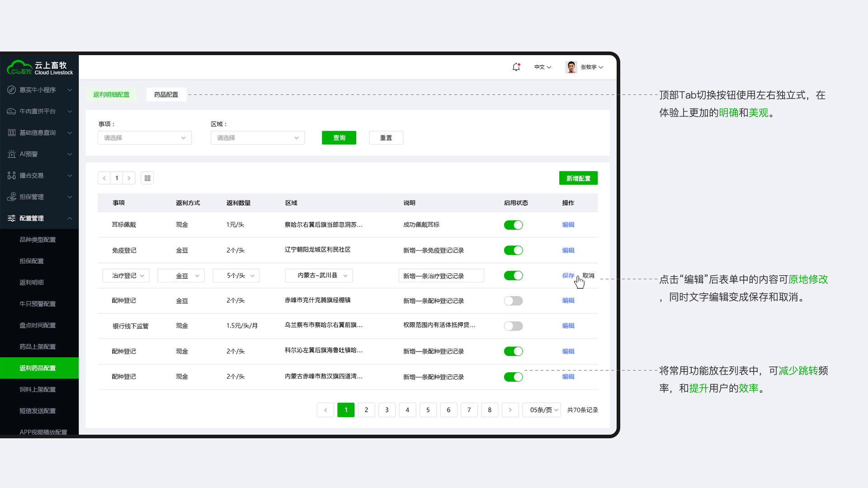Open the notification bell icon
Viewport: 868px width, 488px height.
point(516,67)
